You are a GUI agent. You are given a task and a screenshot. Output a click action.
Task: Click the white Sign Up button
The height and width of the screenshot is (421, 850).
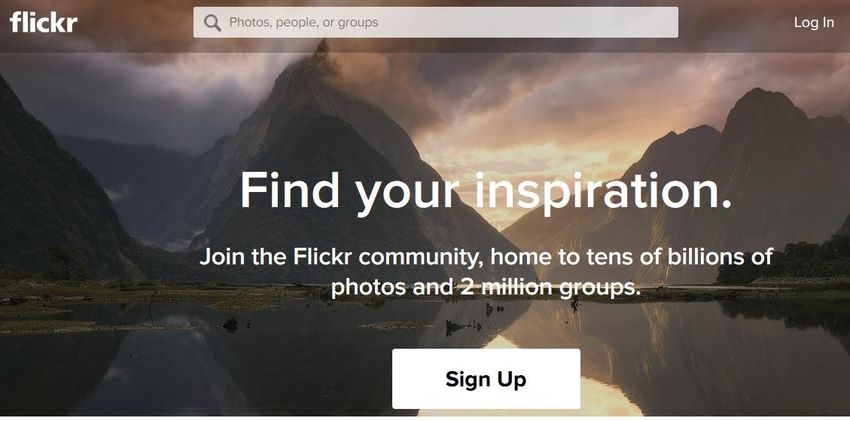point(486,379)
